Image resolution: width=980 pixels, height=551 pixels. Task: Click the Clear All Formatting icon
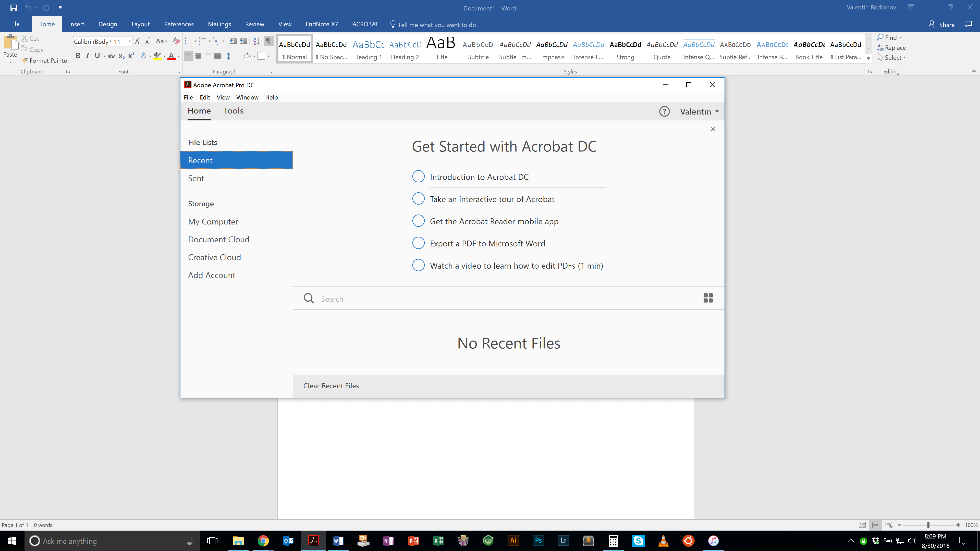coord(176,41)
